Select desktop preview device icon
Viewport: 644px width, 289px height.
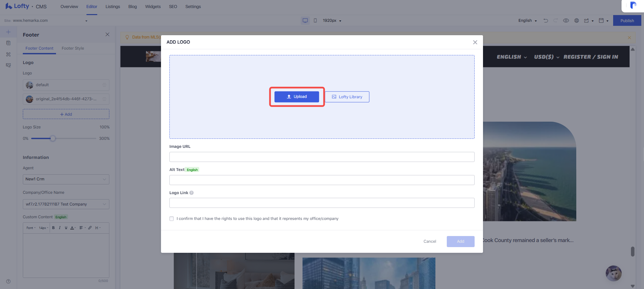(305, 20)
